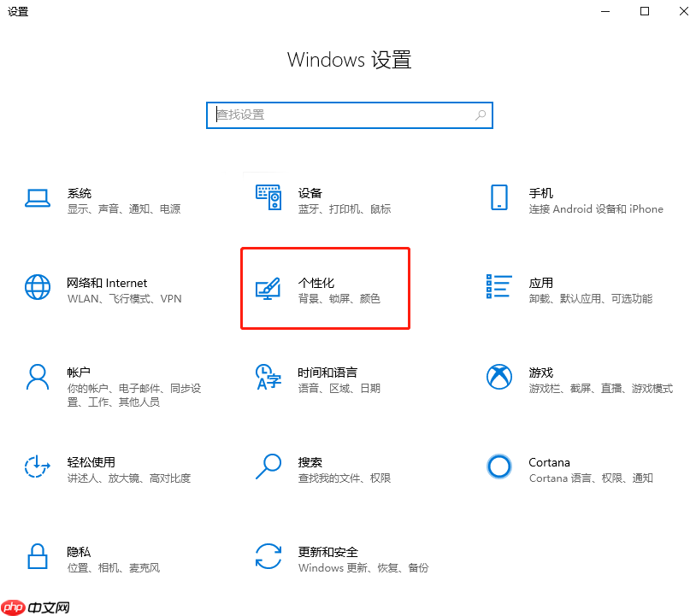The width and height of the screenshot is (696, 616).
Task: Open the 游戏 settings title
Action: point(540,373)
